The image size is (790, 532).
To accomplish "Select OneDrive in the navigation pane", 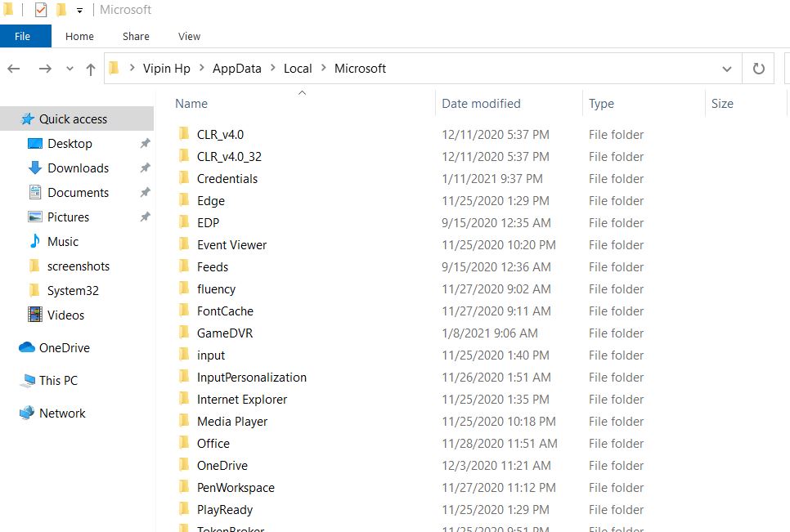I will 65,348.
